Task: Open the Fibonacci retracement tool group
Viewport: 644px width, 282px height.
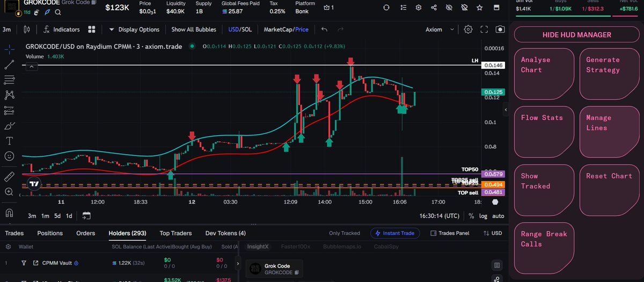Action: coord(9,79)
